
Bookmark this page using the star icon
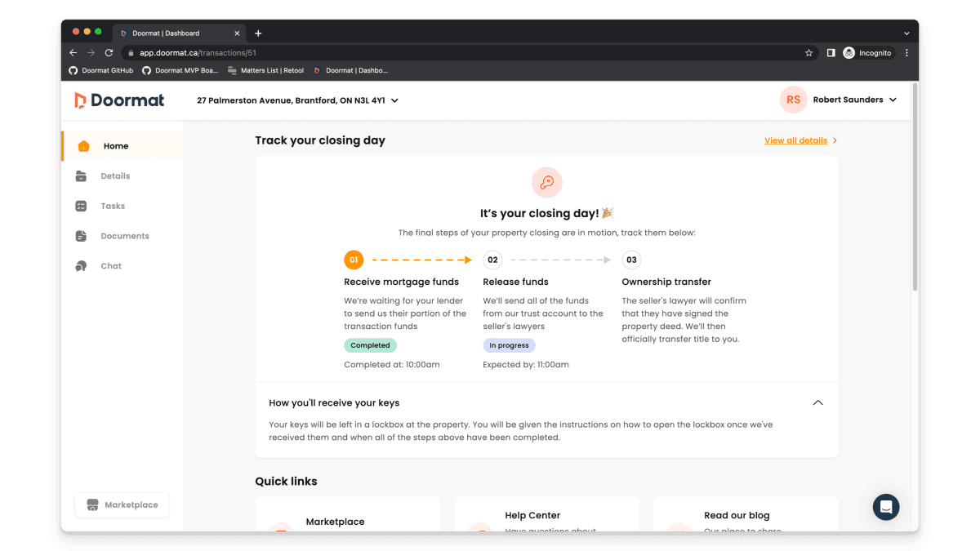(x=808, y=53)
